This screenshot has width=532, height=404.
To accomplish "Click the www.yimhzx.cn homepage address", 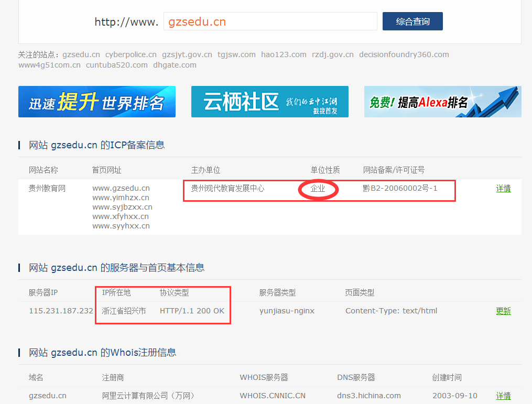I will click(121, 198).
